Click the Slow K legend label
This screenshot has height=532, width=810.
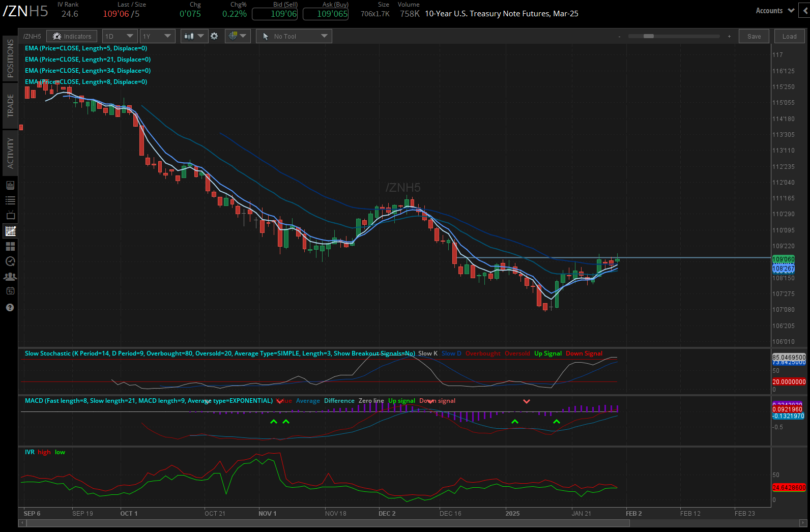click(x=428, y=353)
